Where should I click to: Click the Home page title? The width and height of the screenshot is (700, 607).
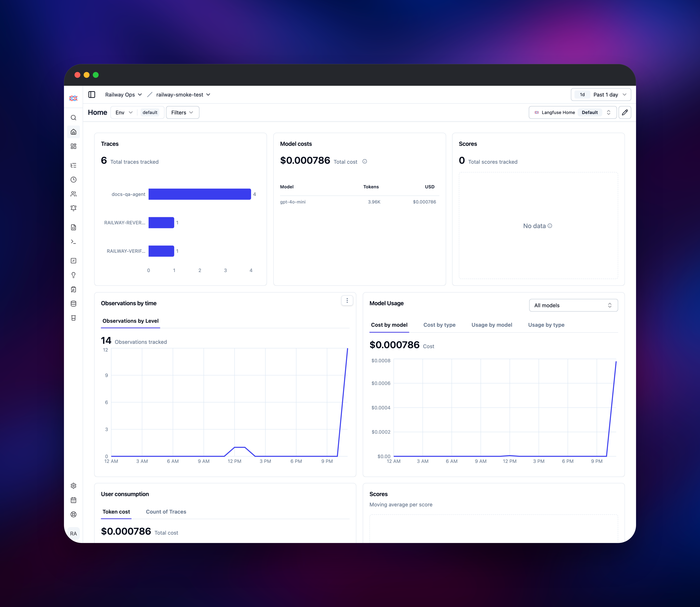click(98, 112)
